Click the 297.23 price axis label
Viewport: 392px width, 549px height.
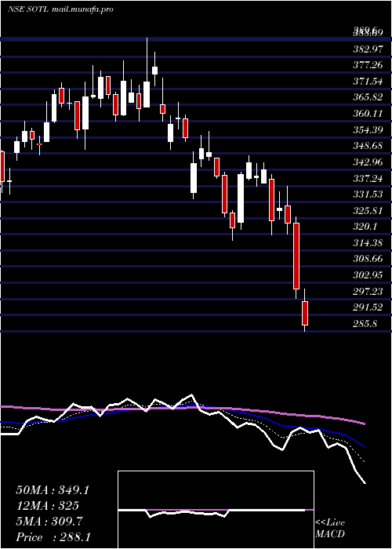coord(368,291)
